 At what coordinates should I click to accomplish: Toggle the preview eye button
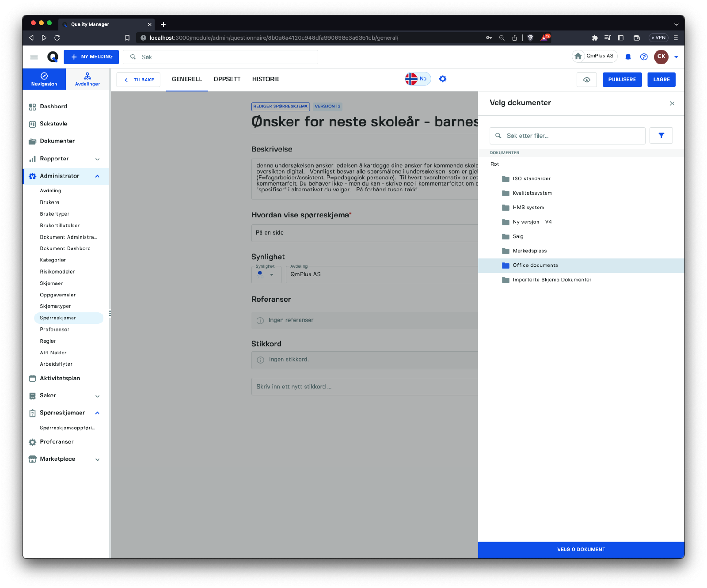click(x=587, y=80)
